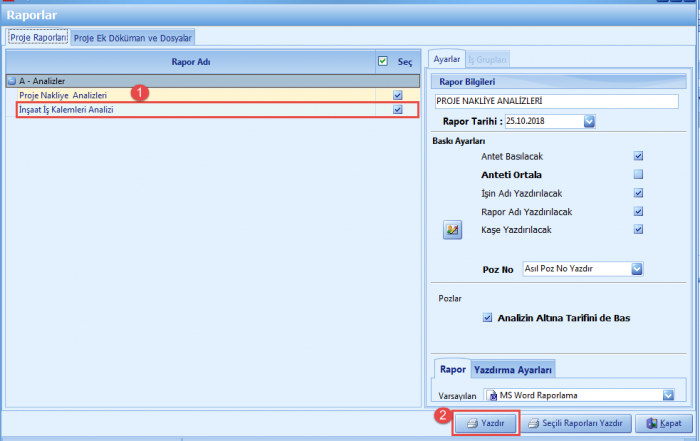The image size is (700, 441).
Task: Open the Rapor Tarihi date dropdown
Action: click(x=589, y=121)
